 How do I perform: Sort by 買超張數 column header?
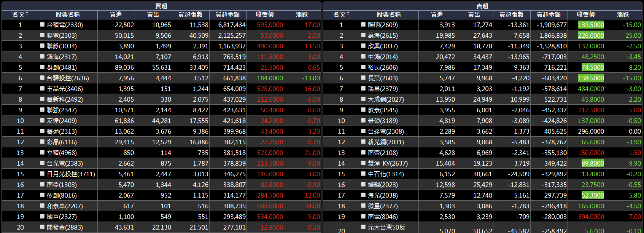(x=190, y=14)
